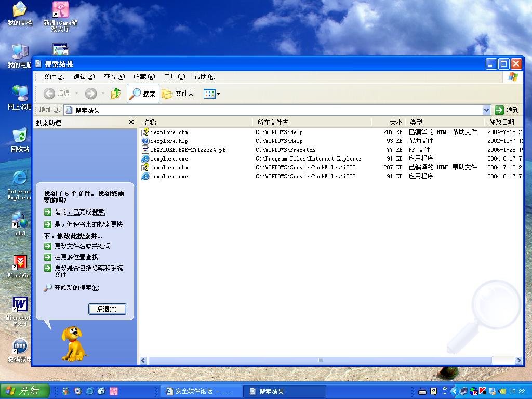Open the 编辑(E) menu
Viewport: 532px width, 399px height.
(x=84, y=77)
